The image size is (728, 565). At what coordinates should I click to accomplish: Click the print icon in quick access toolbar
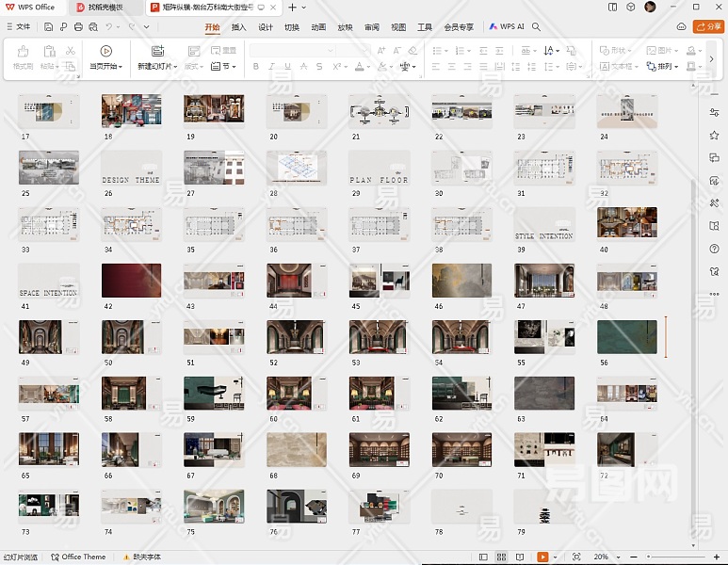78,27
